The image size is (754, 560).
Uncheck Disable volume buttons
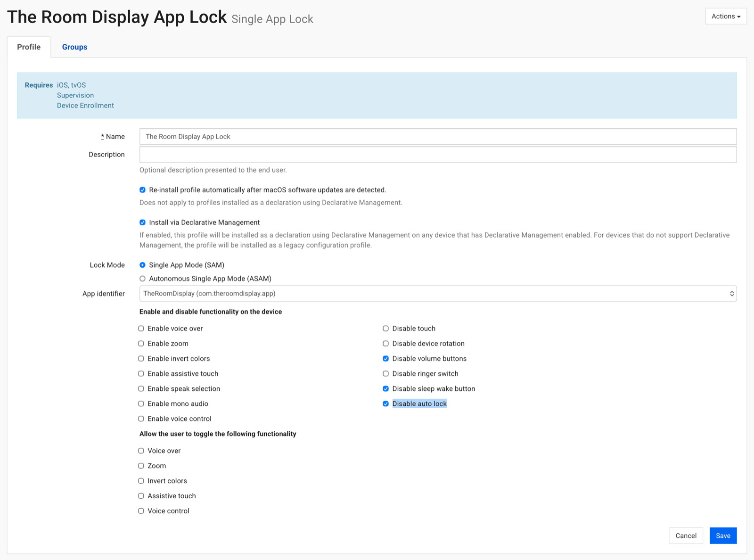tap(385, 359)
